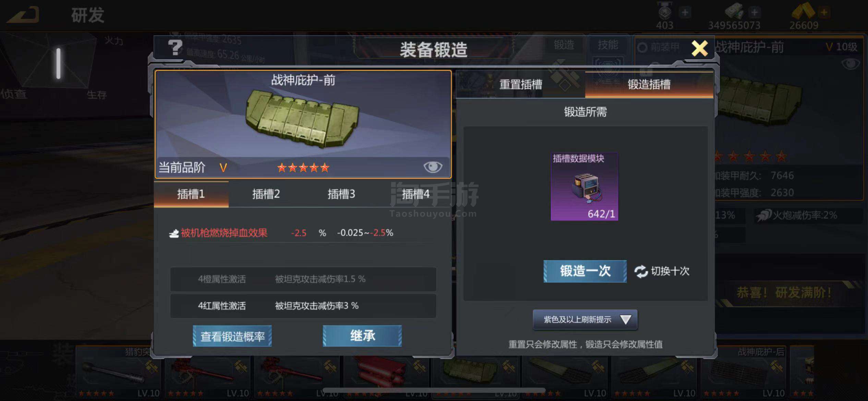Image resolution: width=868 pixels, height=401 pixels.
Task: Click the 切换十次 refresh arrows icon
Action: point(641,271)
